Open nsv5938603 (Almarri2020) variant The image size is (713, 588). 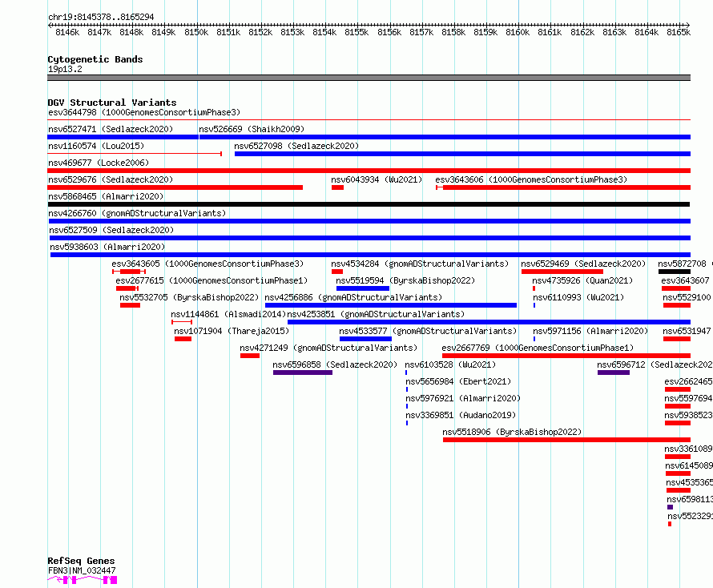107,247
